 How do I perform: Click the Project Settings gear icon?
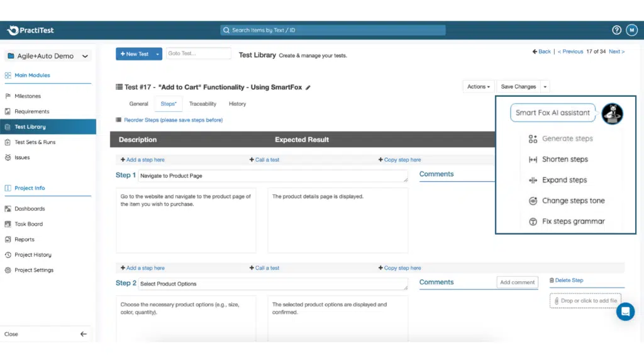click(8, 271)
